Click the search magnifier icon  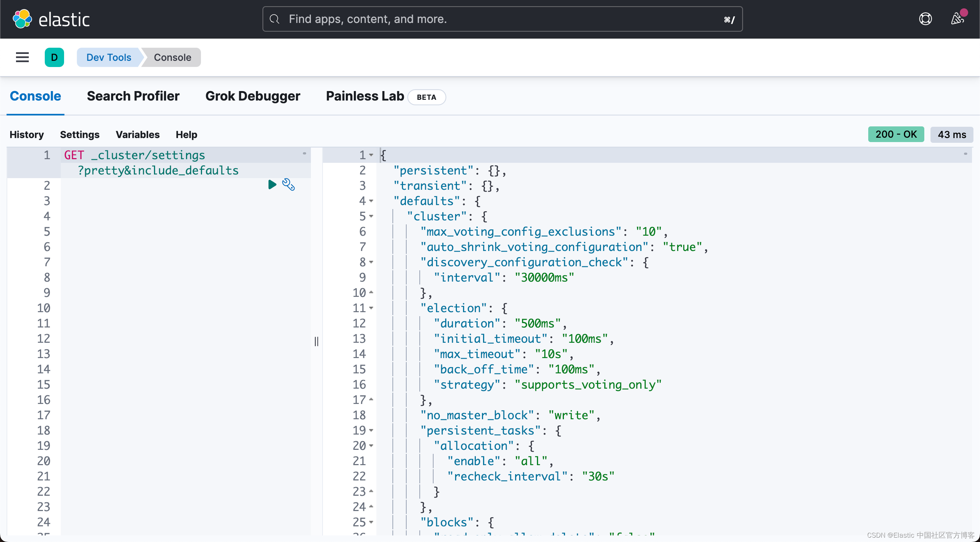[274, 19]
